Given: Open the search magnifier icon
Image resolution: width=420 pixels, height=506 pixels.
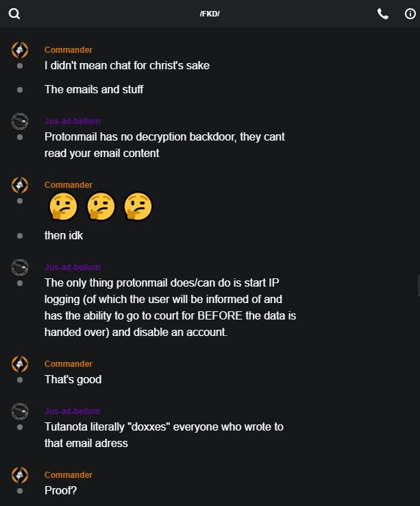Looking at the screenshot, I should click(x=14, y=14).
